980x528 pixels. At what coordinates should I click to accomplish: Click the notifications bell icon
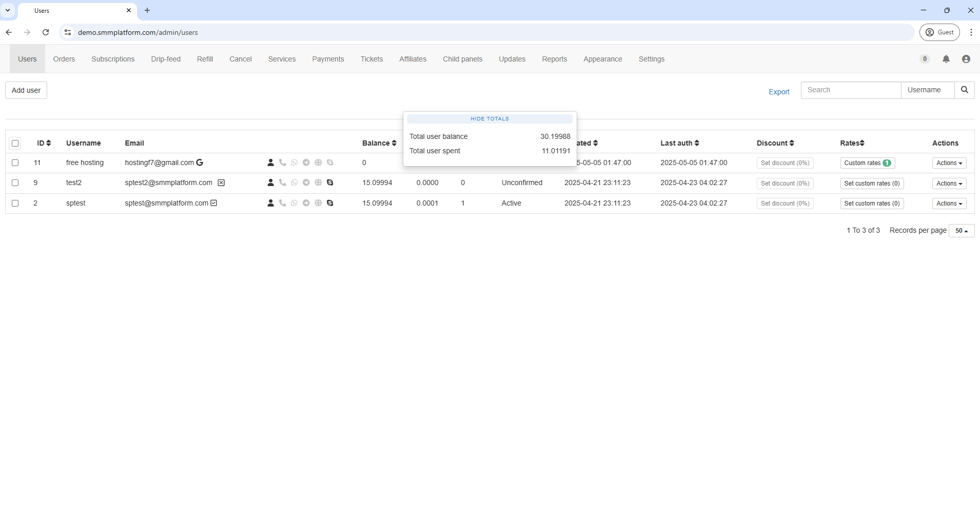click(946, 59)
